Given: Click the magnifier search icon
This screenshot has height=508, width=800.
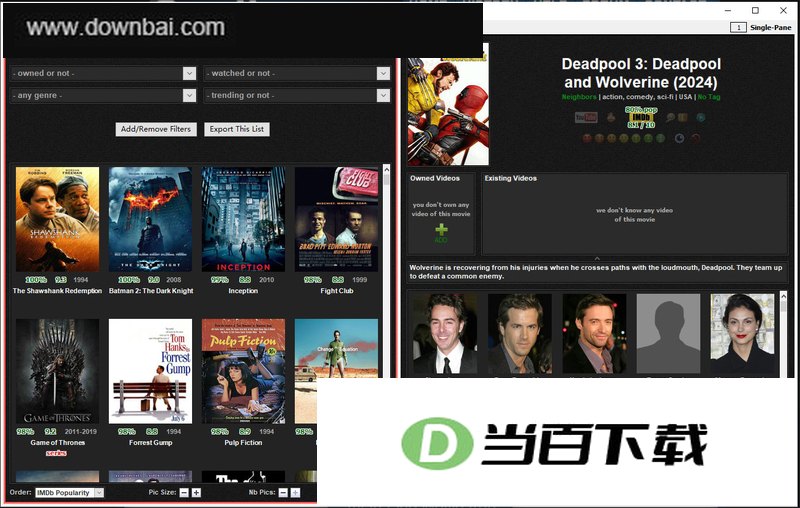Looking at the screenshot, I should 670,118.
